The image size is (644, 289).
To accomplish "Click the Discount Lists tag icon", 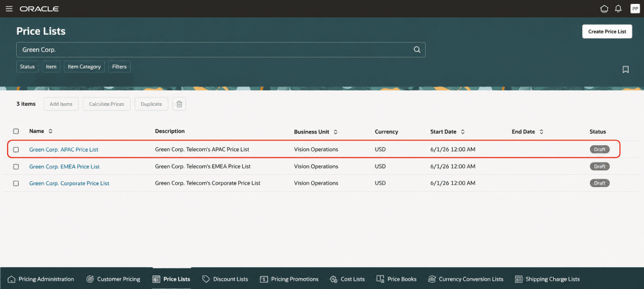I will pyautogui.click(x=206, y=279).
